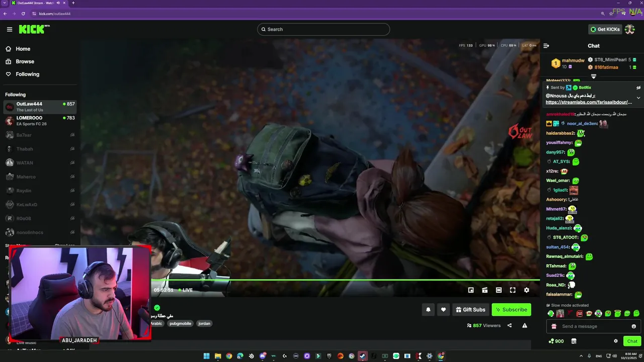644x362 pixels.
Task: Reload the page in browser
Action: tap(23, 14)
